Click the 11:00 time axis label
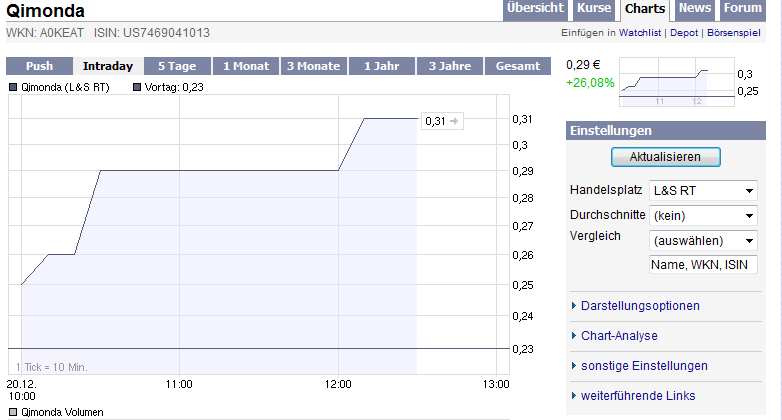 click(179, 384)
